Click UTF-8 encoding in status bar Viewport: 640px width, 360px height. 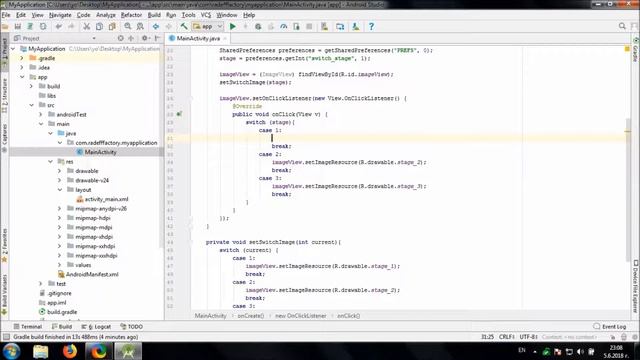[528, 337]
